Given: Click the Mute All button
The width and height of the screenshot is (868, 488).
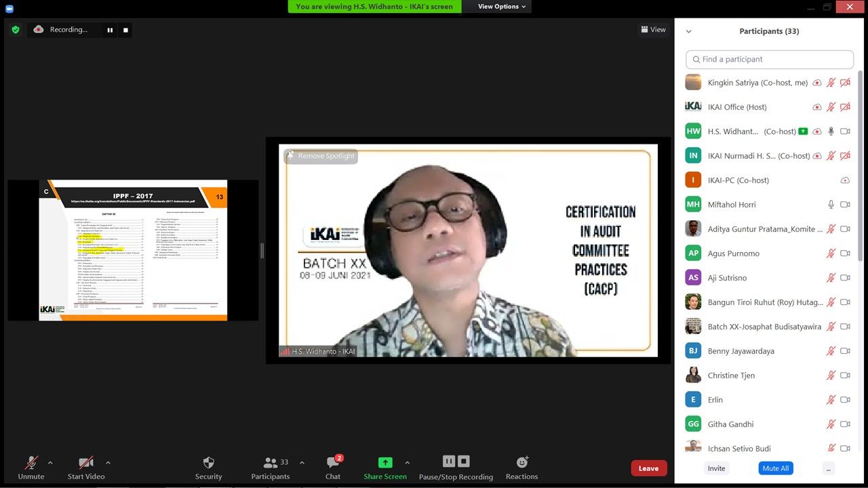Looking at the screenshot, I should point(776,468).
